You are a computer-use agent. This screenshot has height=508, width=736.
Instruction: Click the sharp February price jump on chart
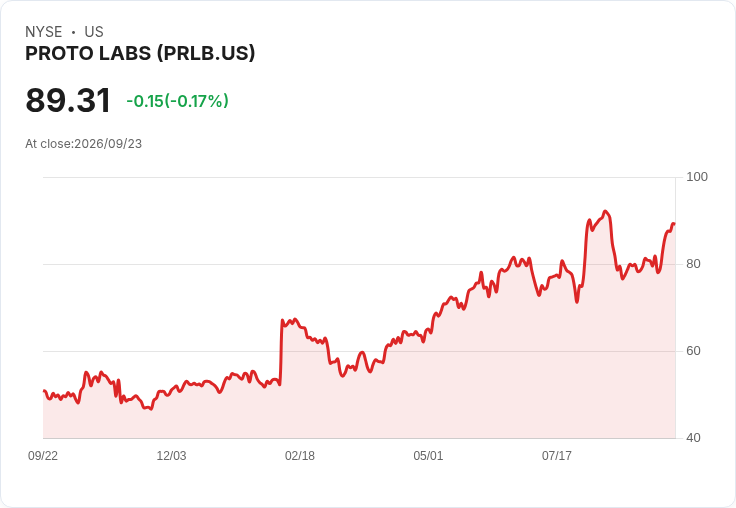(x=281, y=352)
